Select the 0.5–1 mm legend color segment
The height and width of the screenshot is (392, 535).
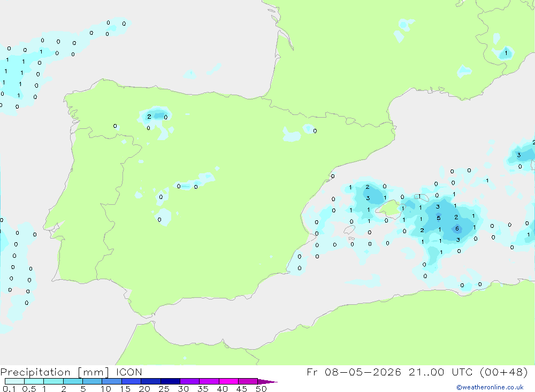tap(34, 381)
